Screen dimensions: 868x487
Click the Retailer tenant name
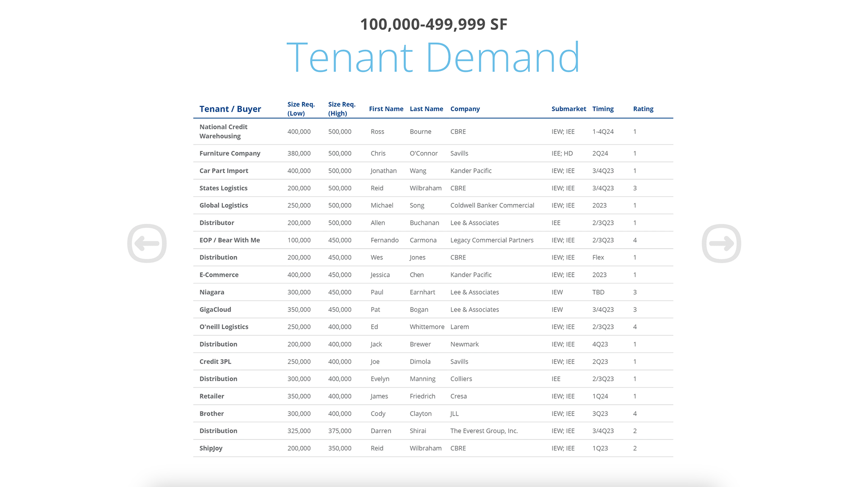point(212,396)
